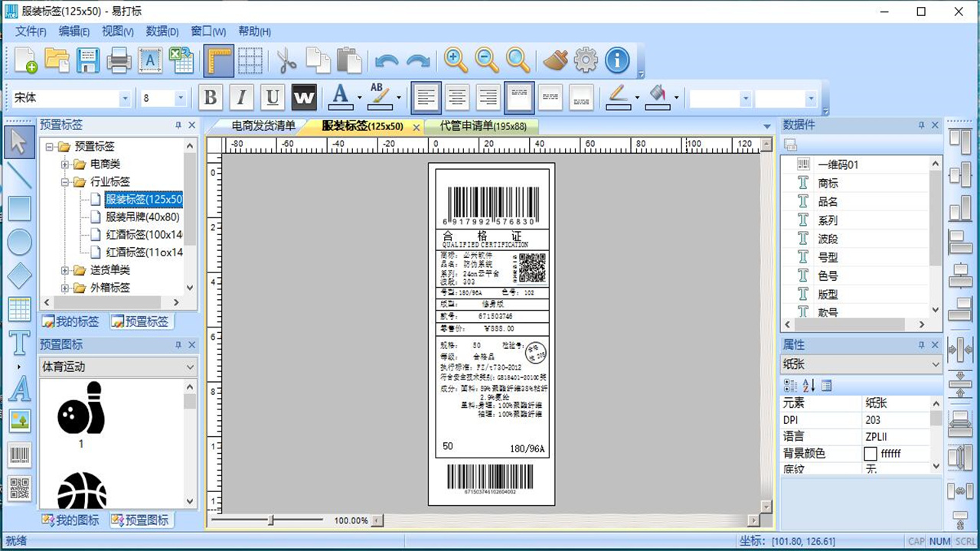This screenshot has width=980, height=551.
Task: Switch to the 电商发货清单 tab
Action: pyautogui.click(x=263, y=126)
